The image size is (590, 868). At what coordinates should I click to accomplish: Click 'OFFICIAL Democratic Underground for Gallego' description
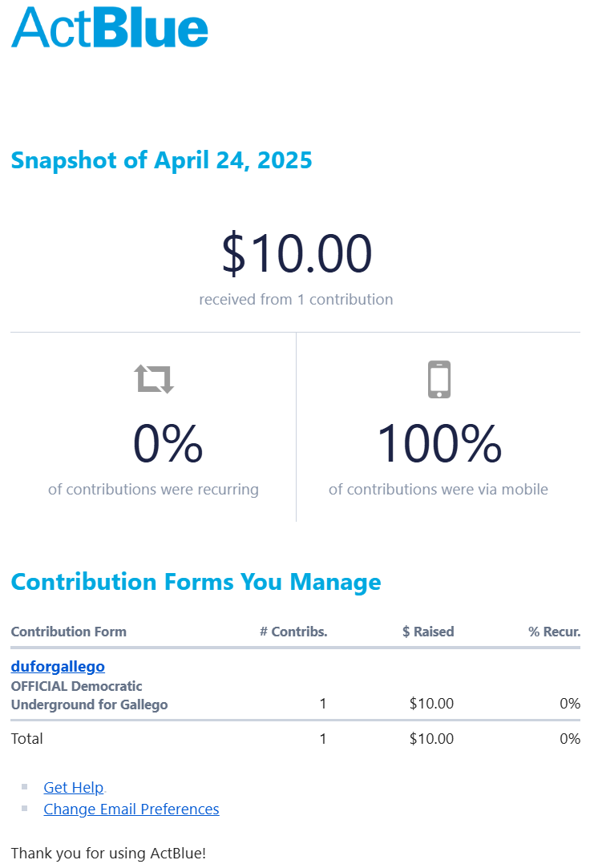89,696
